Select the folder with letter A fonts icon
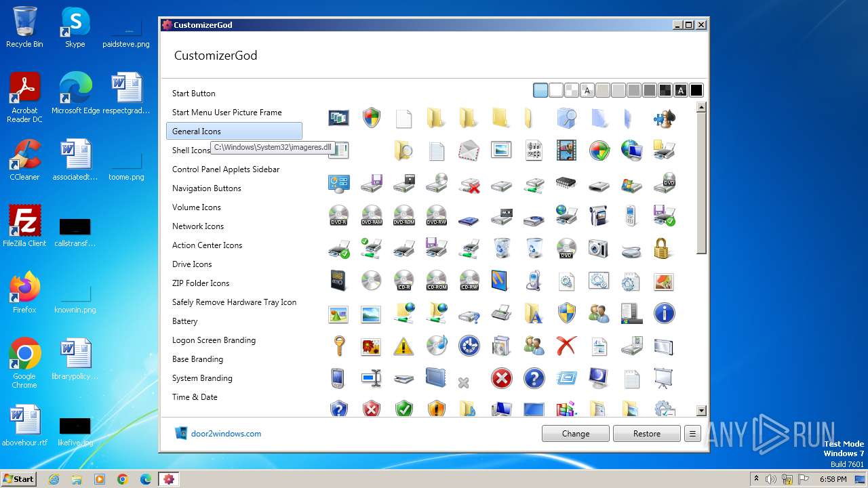The image size is (868, 488). pos(534,313)
